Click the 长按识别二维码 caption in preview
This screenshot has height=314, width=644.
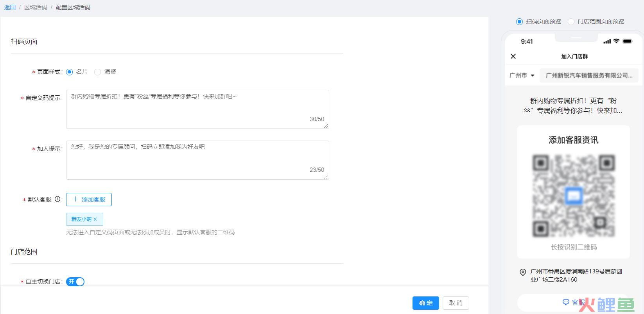click(x=574, y=247)
